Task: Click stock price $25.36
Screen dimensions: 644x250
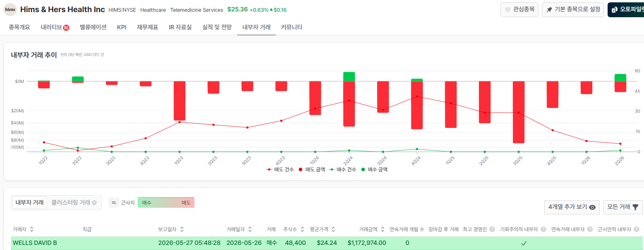Action: point(237,9)
